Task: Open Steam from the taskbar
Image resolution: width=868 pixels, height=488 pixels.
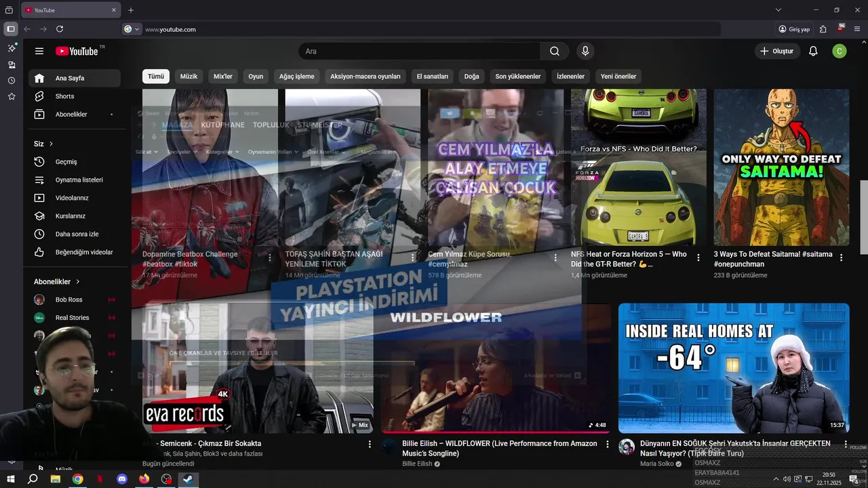Action: (x=189, y=479)
